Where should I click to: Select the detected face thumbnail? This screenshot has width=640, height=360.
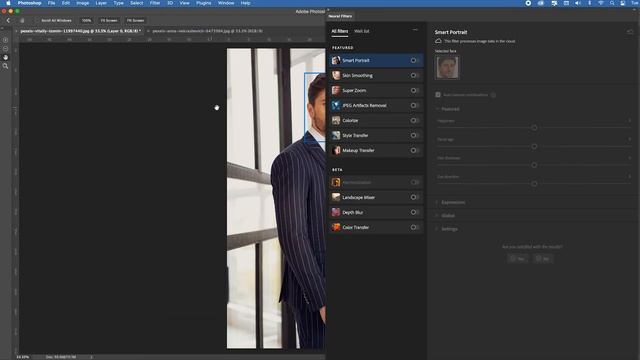[x=447, y=67]
